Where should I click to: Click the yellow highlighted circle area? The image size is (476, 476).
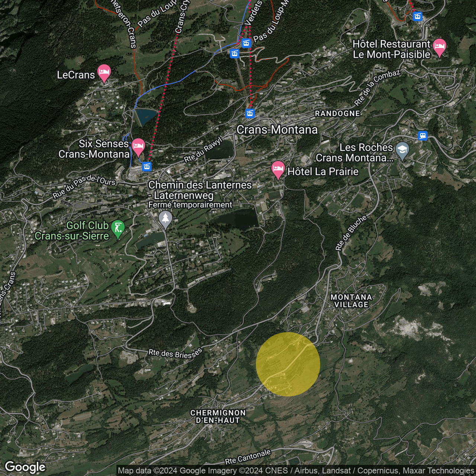click(288, 364)
